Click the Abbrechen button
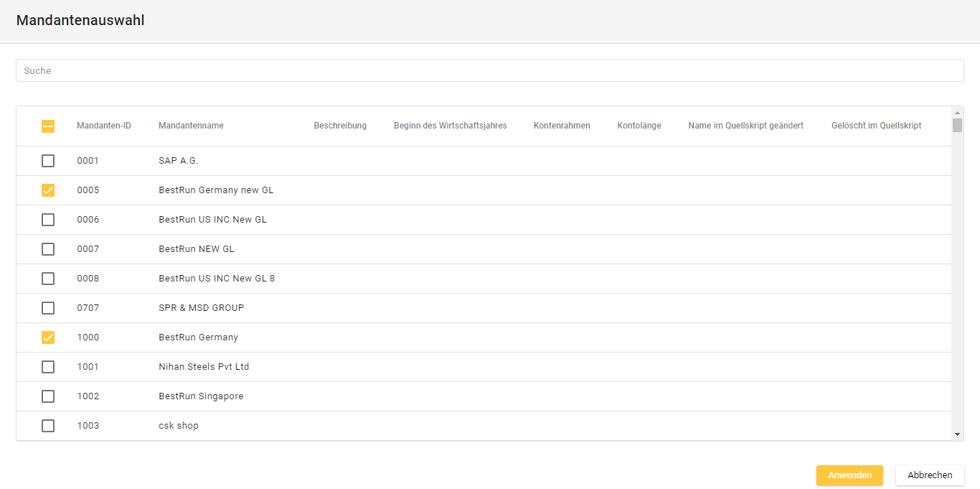The image size is (980, 489). click(930, 475)
